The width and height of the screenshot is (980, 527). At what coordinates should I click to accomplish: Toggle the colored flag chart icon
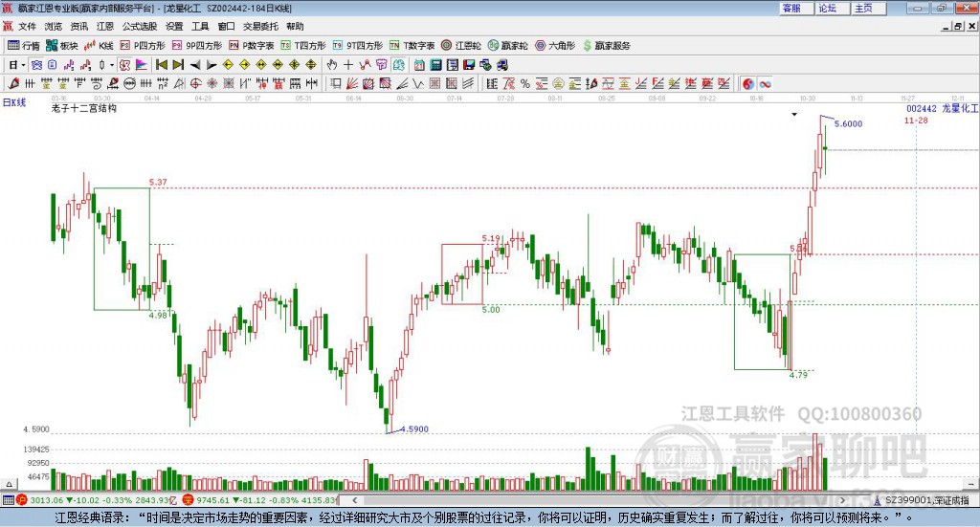tap(142, 65)
